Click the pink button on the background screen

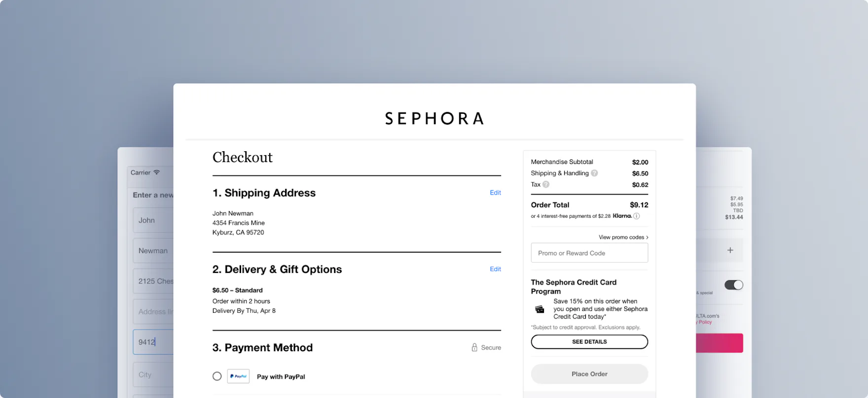(719, 343)
